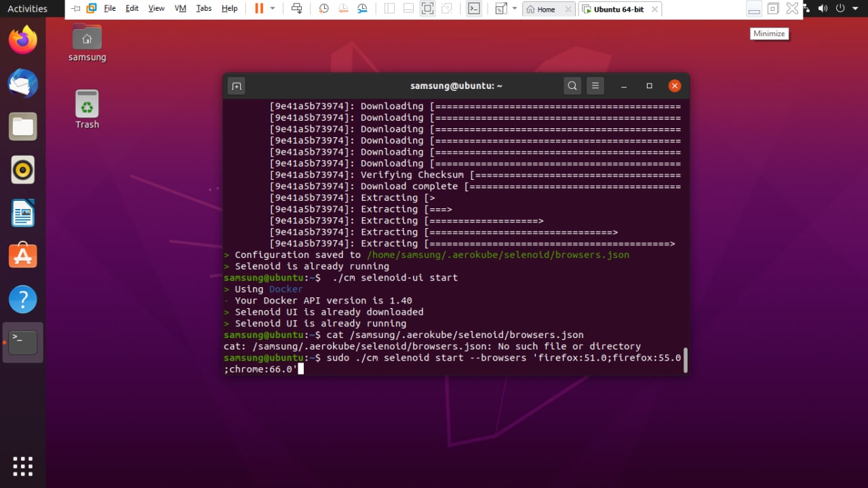This screenshot has height=488, width=868.
Task: Click the Ubuntu power icon in top bar
Action: click(841, 9)
